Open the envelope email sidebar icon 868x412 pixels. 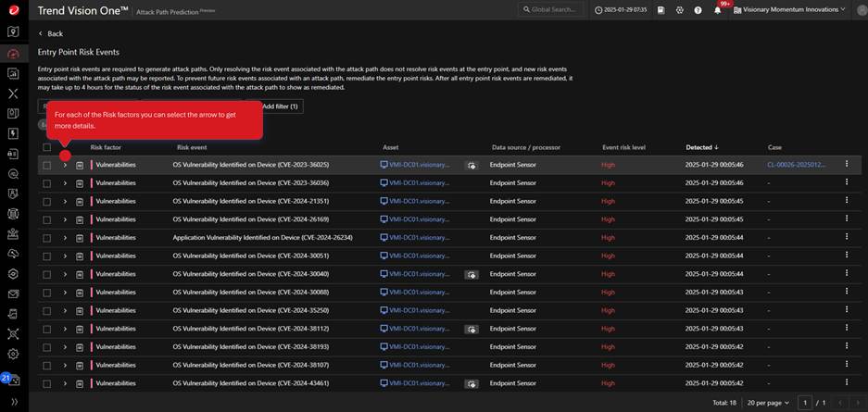pyautogui.click(x=13, y=293)
